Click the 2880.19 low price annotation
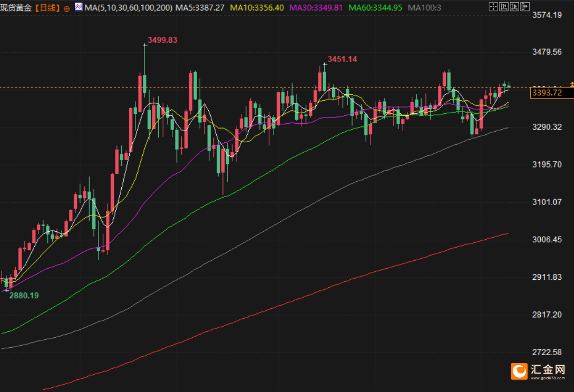The image size is (574, 392). click(x=24, y=296)
